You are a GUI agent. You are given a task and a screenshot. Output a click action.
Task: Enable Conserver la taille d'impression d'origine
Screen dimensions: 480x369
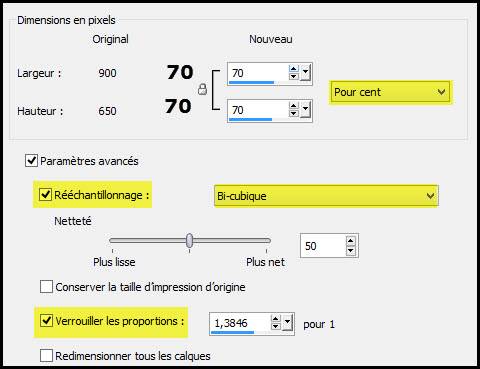coord(46,287)
